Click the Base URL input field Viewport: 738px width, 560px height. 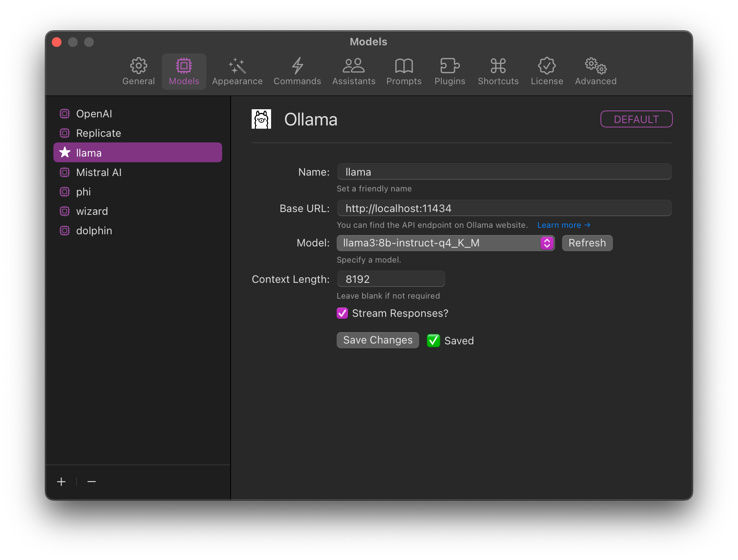coord(504,208)
